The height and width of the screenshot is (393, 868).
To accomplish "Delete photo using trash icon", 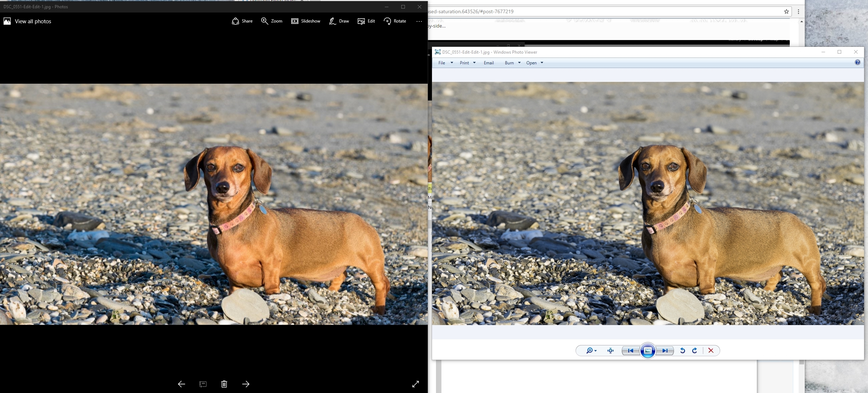I will 224,384.
